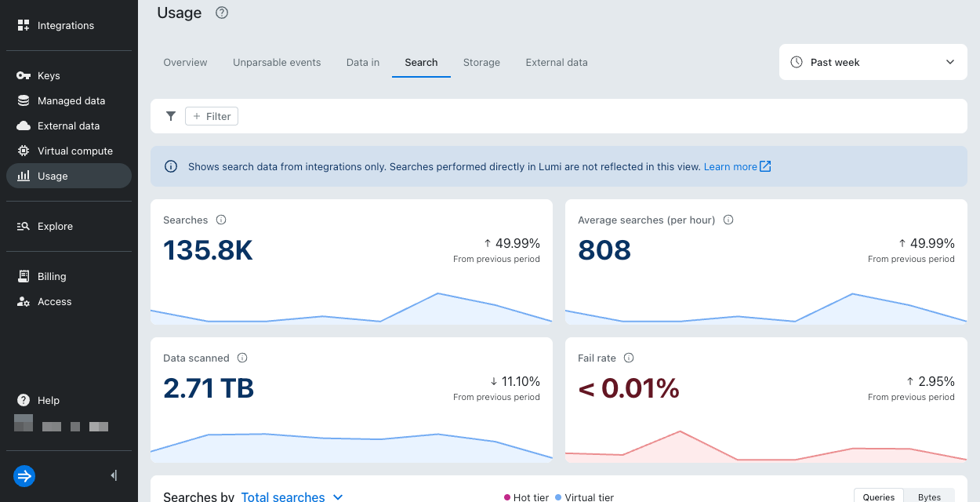Screen dimensions: 980x502
Task: Click the info icon next to Fail rate
Action: click(x=629, y=358)
